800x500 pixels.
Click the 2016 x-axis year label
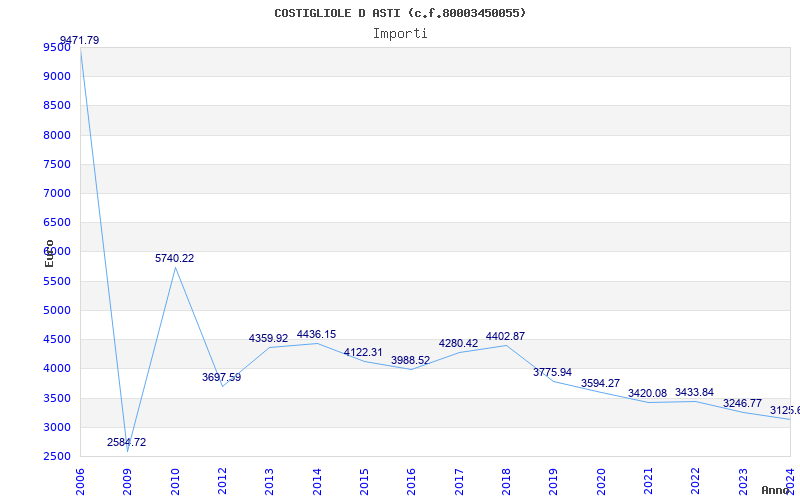click(412, 482)
